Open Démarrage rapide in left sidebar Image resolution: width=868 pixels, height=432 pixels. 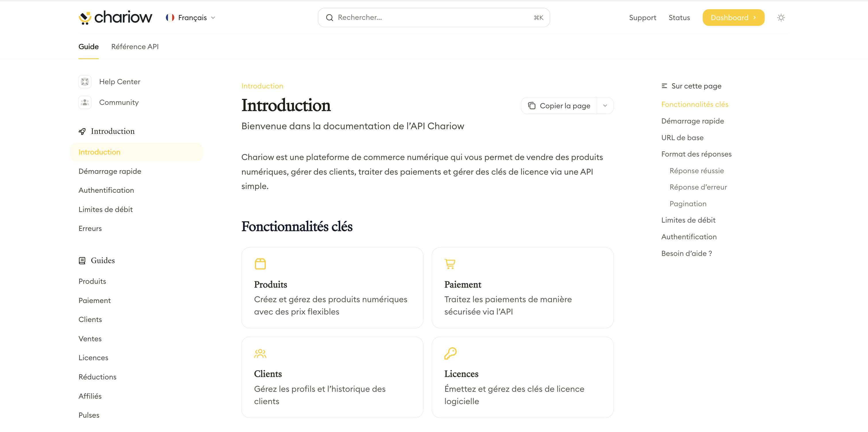point(110,171)
